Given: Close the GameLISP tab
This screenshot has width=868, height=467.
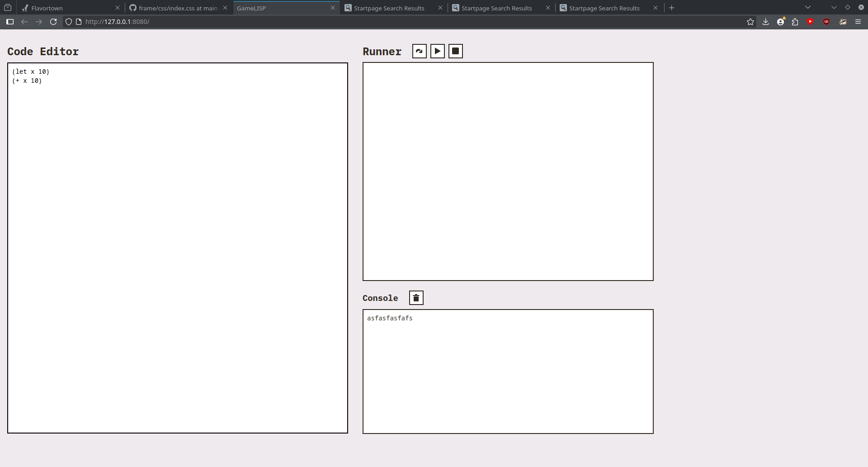Looking at the screenshot, I should [x=333, y=8].
